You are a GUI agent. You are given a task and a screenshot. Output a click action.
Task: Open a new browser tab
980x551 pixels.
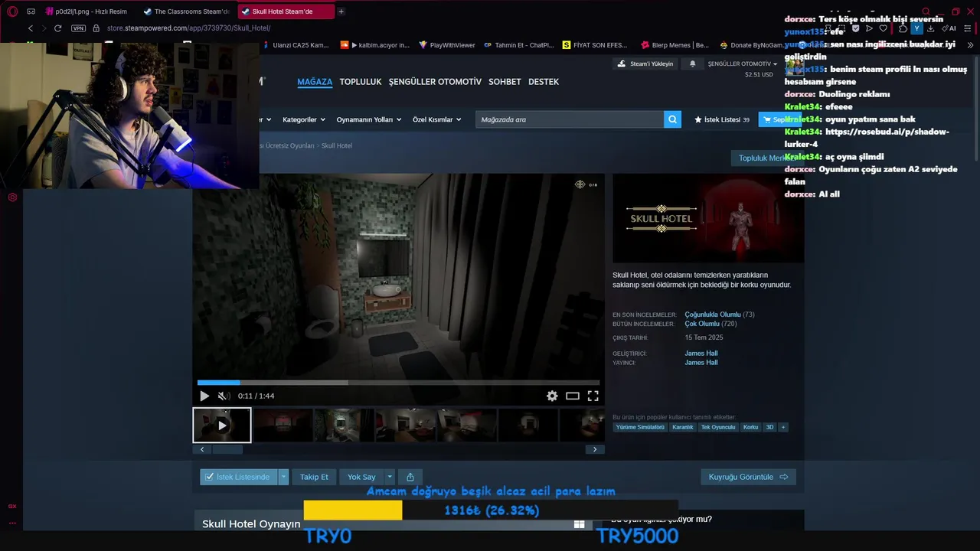coord(341,11)
